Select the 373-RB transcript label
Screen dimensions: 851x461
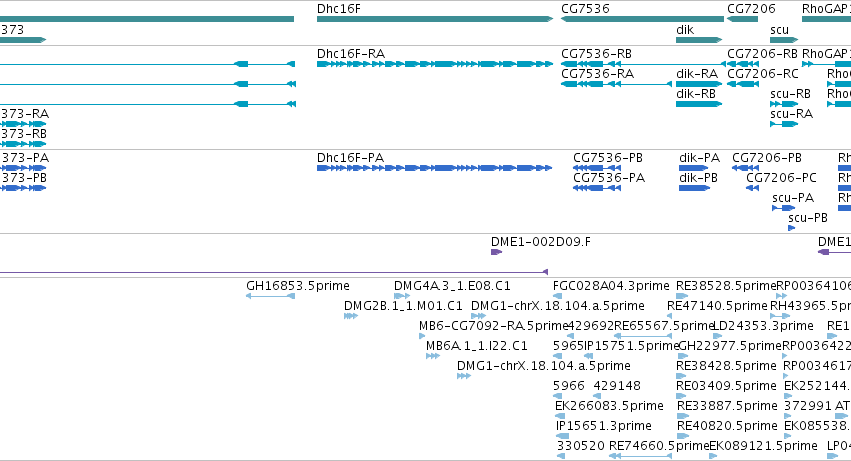coord(24,134)
